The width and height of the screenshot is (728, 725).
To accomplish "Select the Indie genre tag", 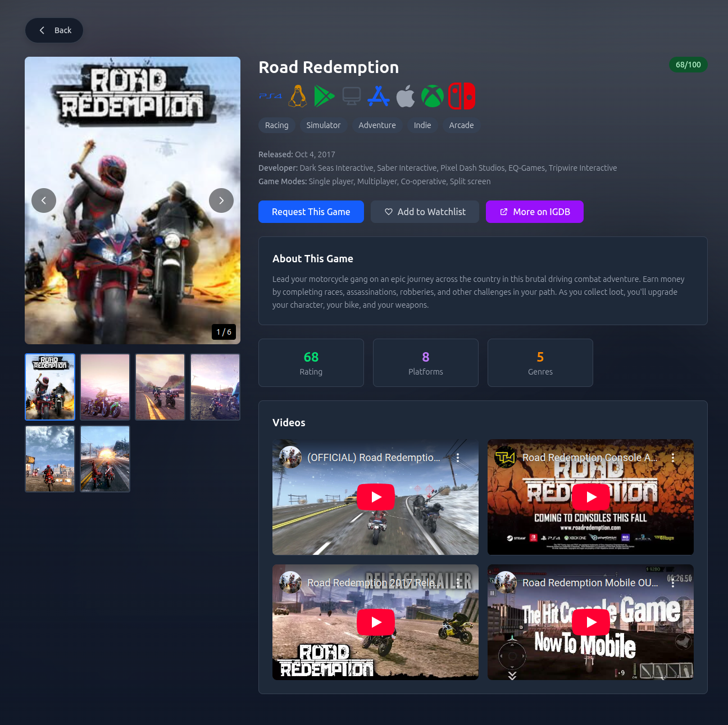I will pyautogui.click(x=422, y=125).
